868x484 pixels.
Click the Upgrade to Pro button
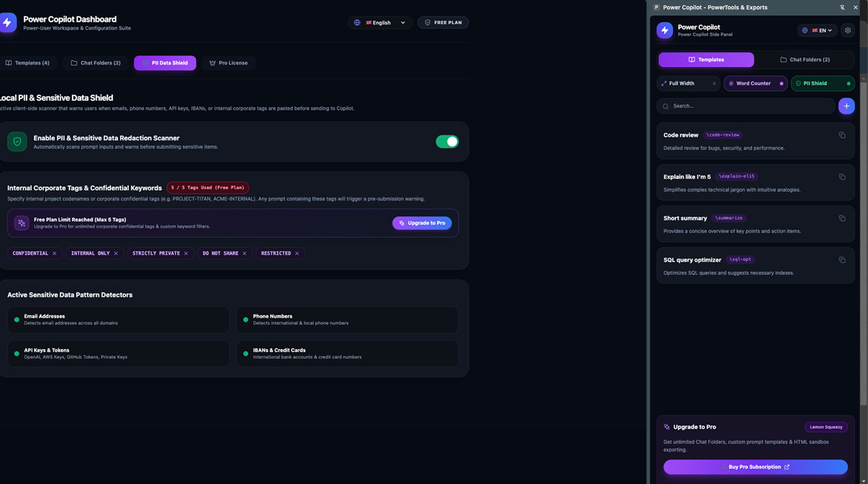click(422, 223)
